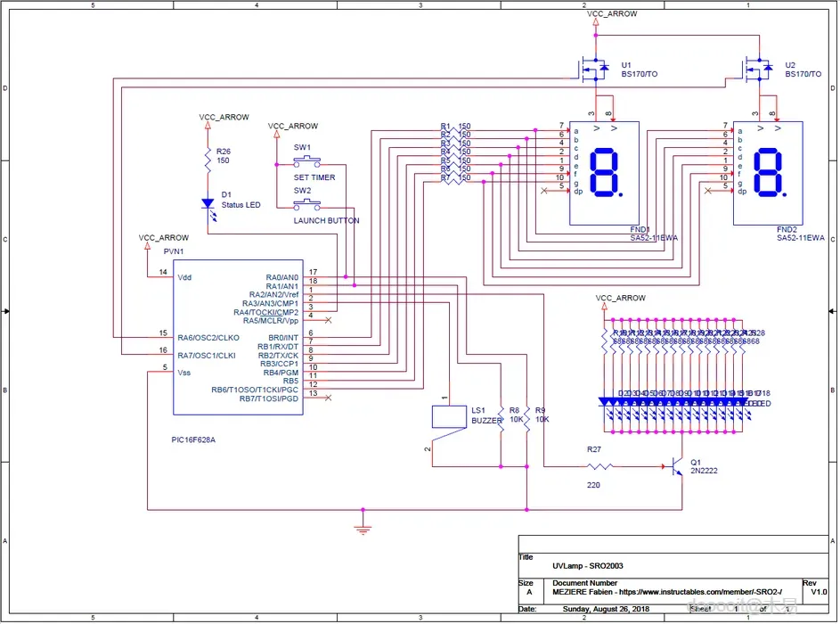840x624 pixels.
Task: Click the Status LED label
Action: [241, 205]
